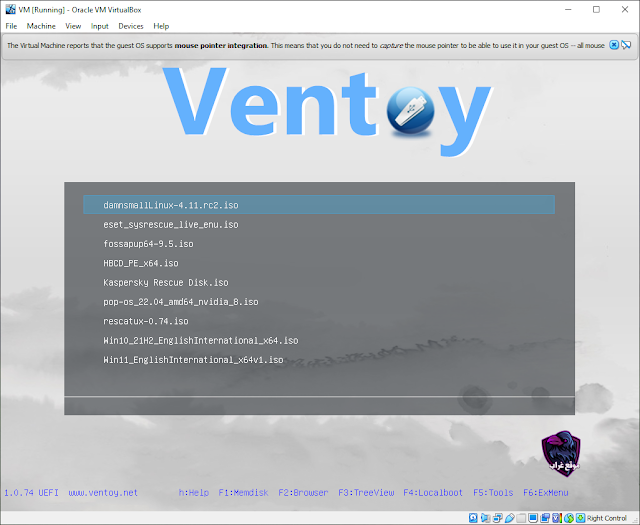Viewport: 640px width, 525px height.
Task: Open the View menu
Action: [x=73, y=26]
